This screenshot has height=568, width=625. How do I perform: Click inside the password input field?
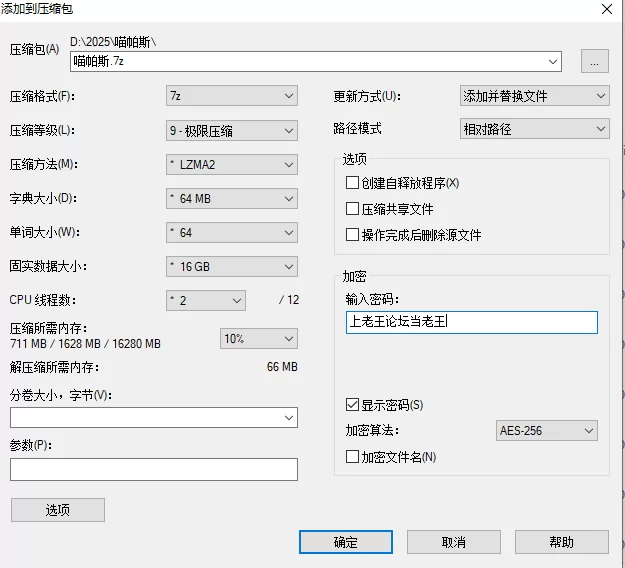click(471, 322)
